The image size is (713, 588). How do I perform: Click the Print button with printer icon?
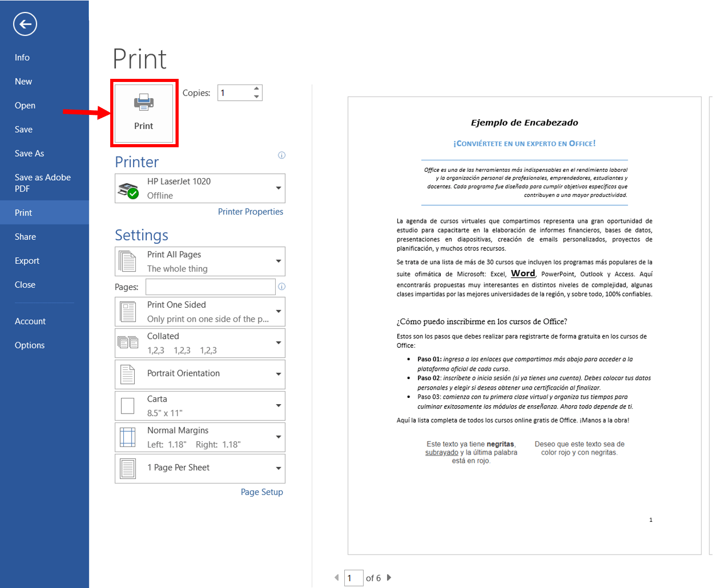(x=144, y=113)
